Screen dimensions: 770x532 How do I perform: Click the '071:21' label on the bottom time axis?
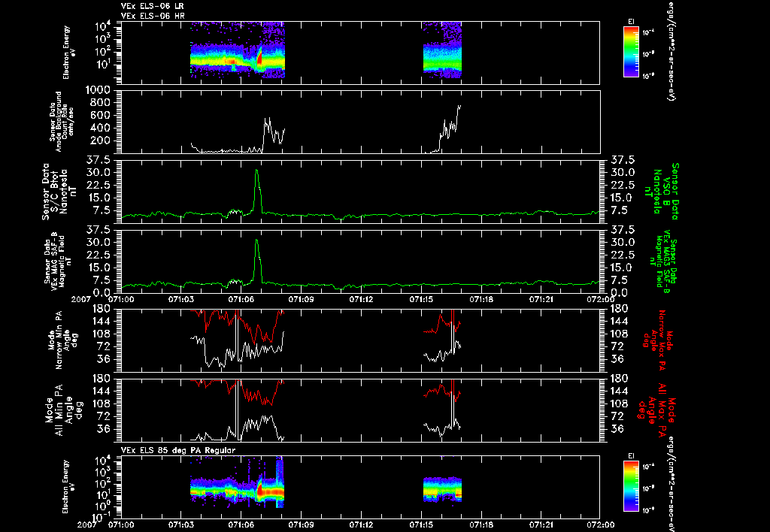(x=541, y=524)
